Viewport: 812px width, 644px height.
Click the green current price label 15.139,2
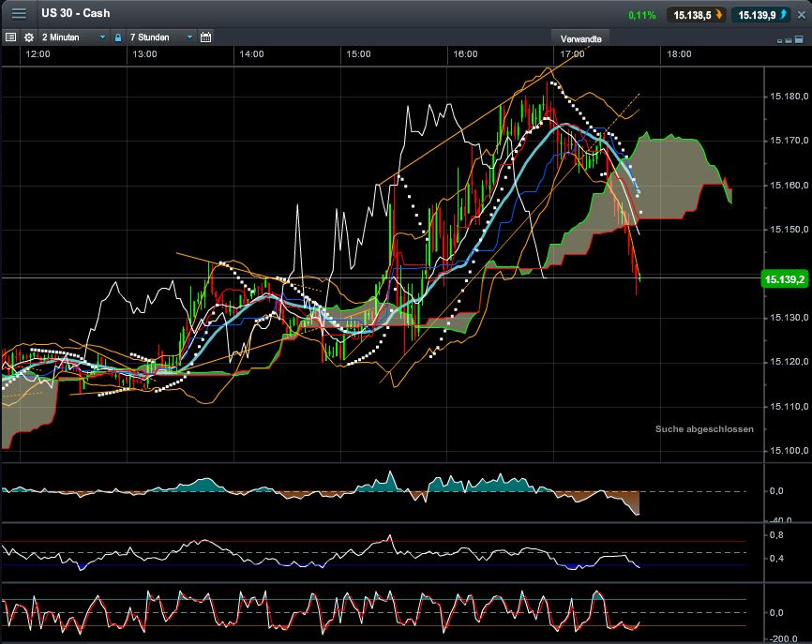click(x=784, y=278)
